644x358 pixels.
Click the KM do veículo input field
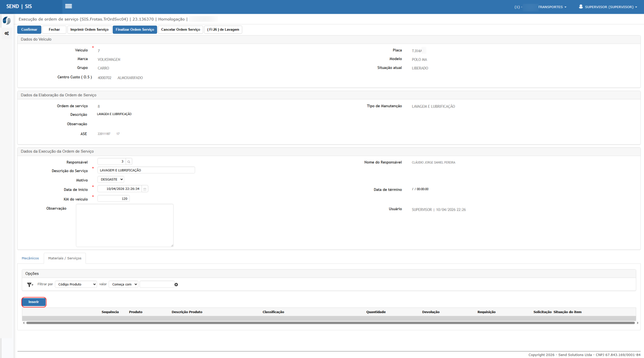[113, 199]
